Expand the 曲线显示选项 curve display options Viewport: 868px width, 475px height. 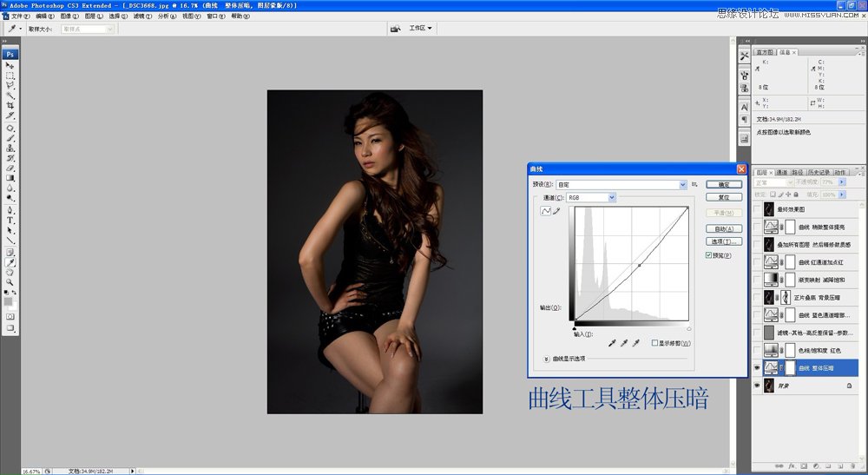click(547, 359)
